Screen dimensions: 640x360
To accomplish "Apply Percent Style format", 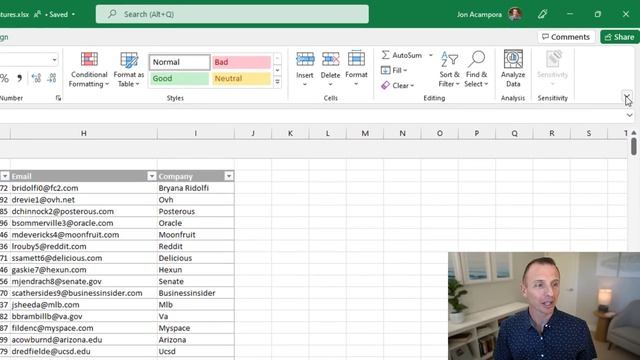I will click(x=4, y=78).
